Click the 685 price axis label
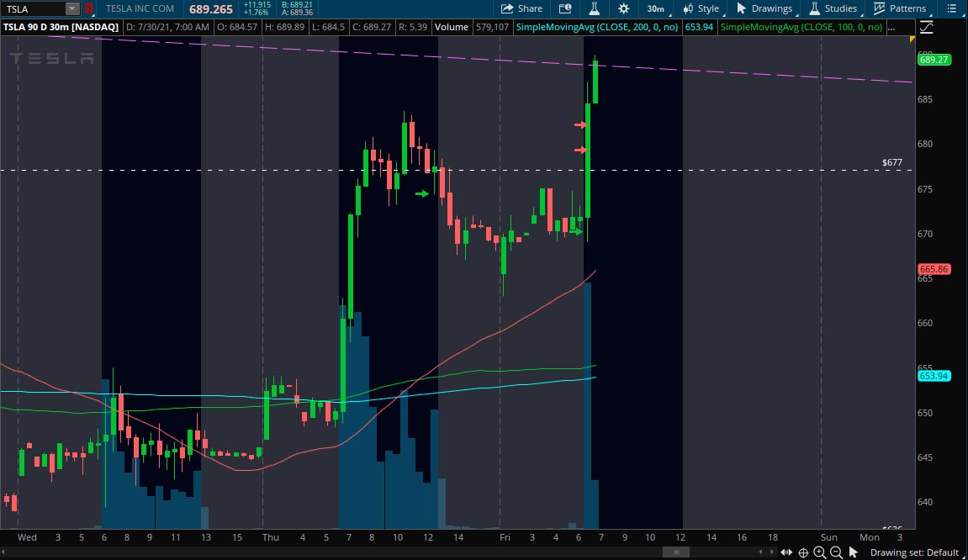 [925, 99]
